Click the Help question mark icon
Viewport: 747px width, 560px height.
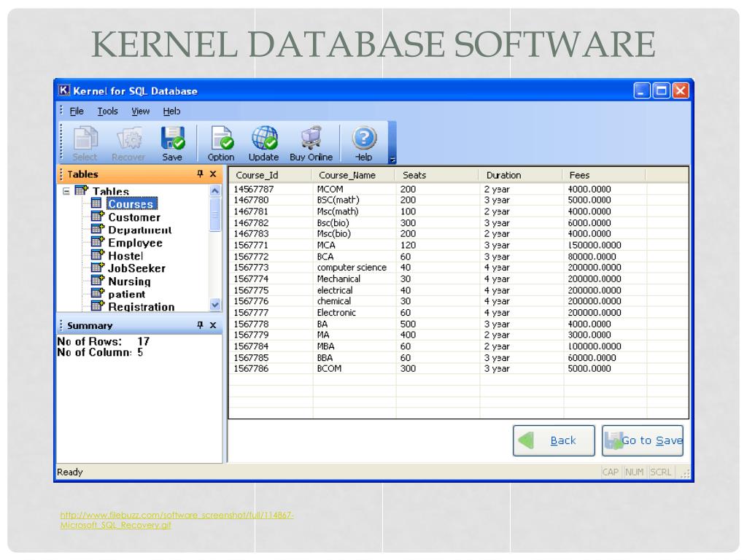tap(364, 138)
